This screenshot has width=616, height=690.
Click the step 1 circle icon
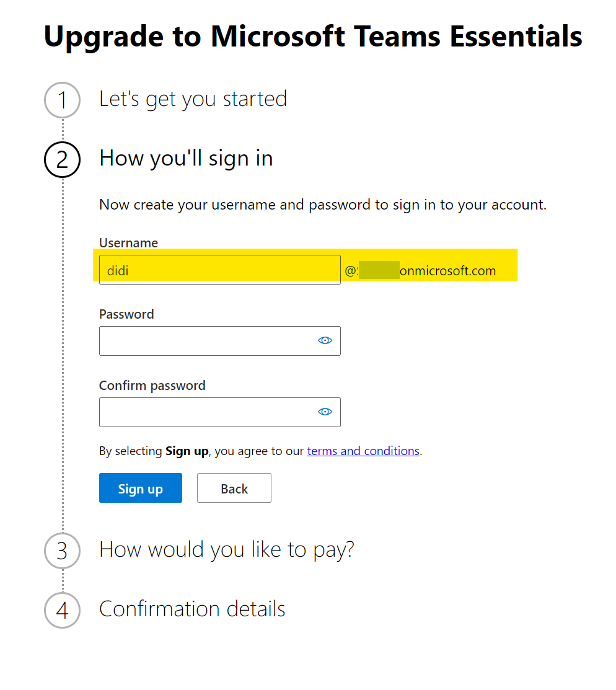point(62,100)
